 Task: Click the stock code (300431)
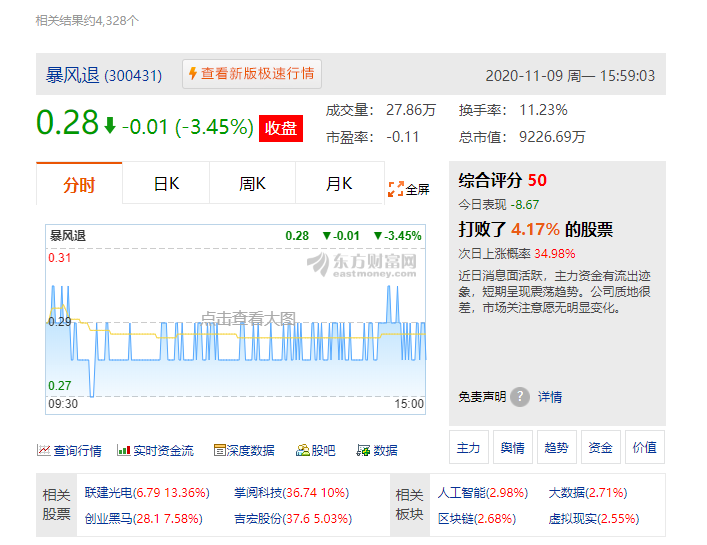(x=133, y=76)
